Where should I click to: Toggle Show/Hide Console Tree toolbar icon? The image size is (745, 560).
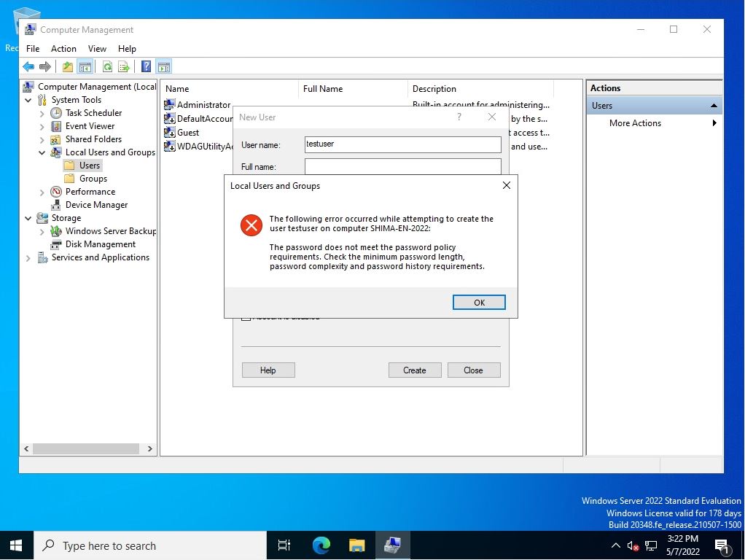pos(85,66)
